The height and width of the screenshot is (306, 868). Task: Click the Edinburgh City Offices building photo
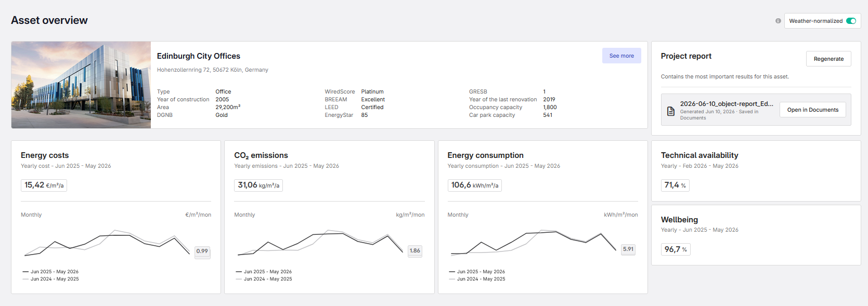(81, 85)
